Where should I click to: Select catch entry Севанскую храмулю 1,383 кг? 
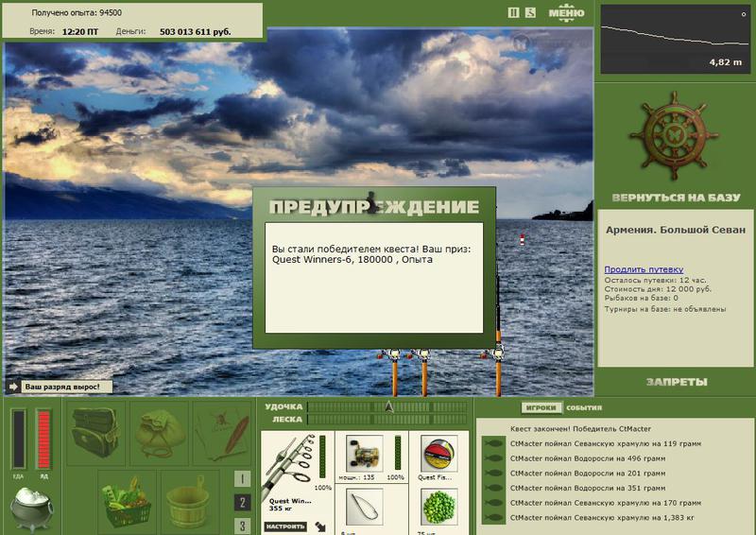[602, 518]
